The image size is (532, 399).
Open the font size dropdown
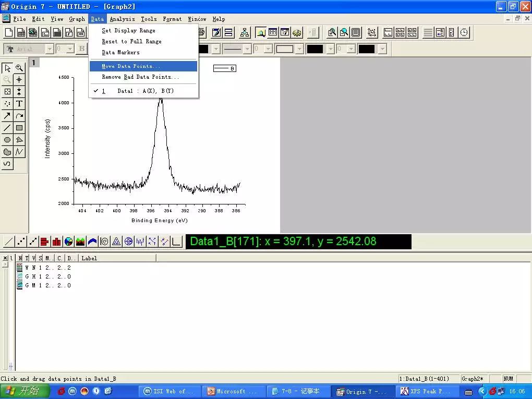point(70,49)
